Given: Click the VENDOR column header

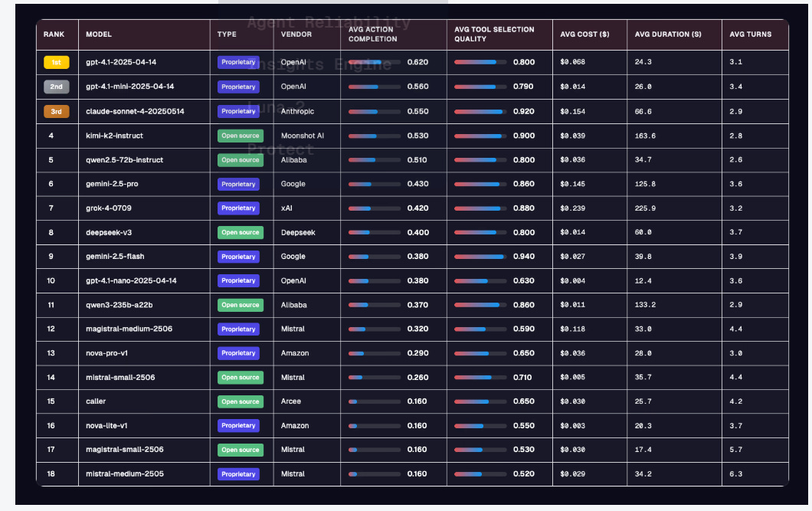Looking at the screenshot, I should pos(296,34).
